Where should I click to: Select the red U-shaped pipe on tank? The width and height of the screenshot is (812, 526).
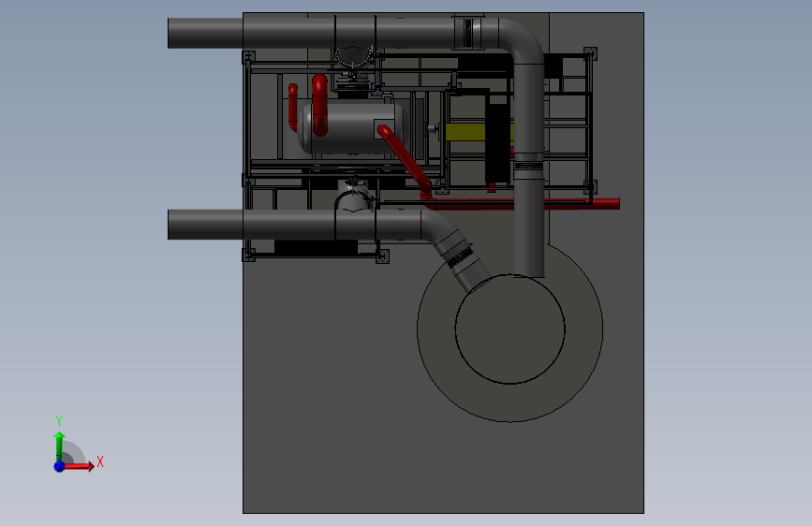click(320, 105)
